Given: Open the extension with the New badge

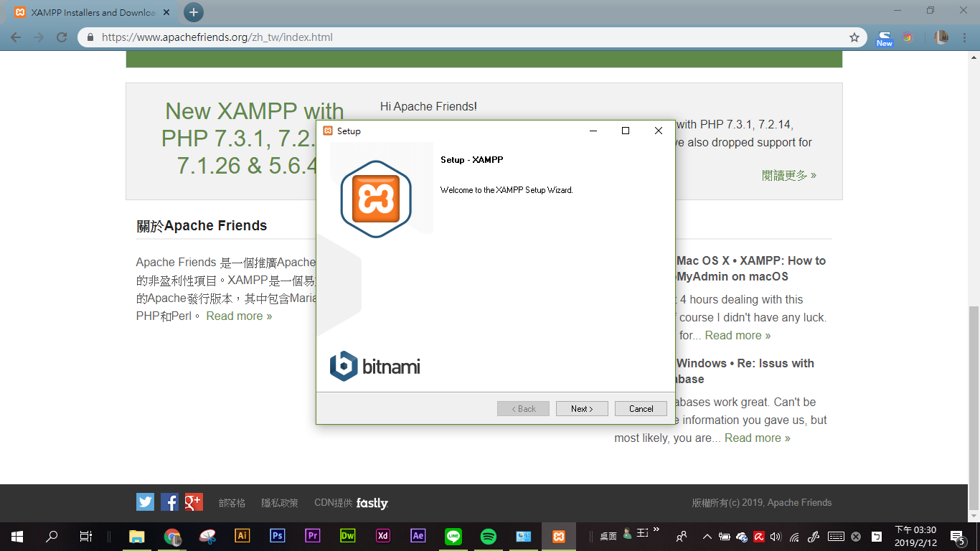Looking at the screenshot, I should click(x=885, y=38).
